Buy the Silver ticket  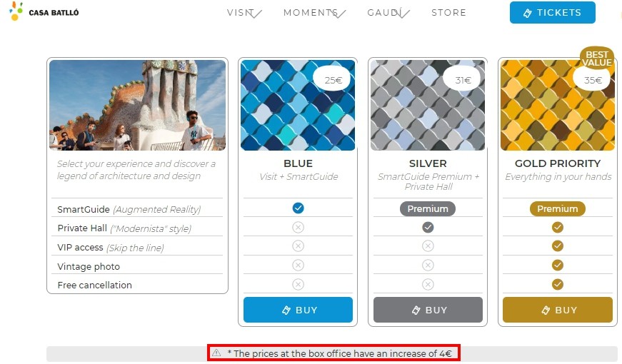(428, 310)
